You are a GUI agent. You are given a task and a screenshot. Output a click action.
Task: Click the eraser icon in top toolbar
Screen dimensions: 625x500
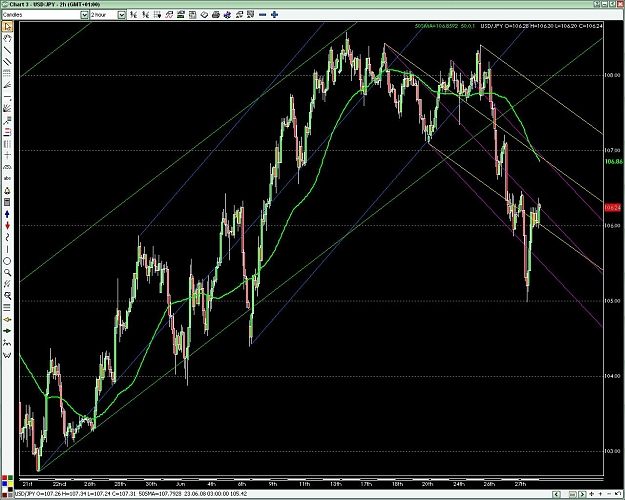tap(204, 15)
